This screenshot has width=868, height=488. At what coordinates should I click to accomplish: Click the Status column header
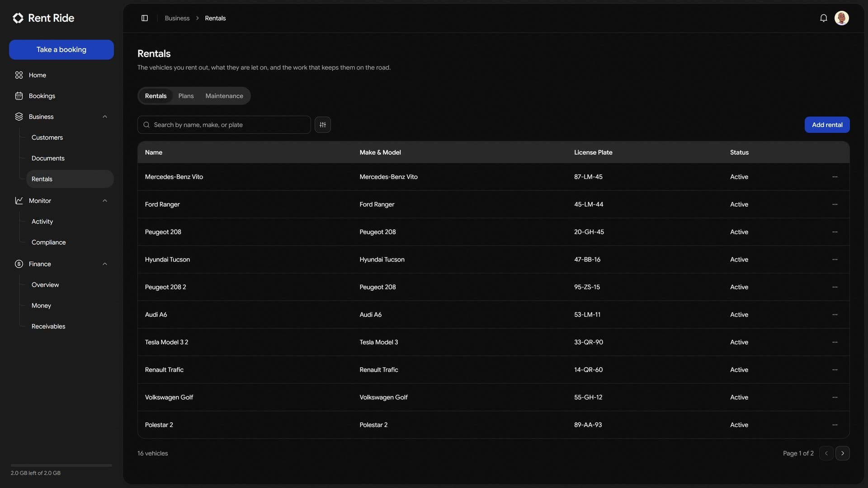[739, 152]
